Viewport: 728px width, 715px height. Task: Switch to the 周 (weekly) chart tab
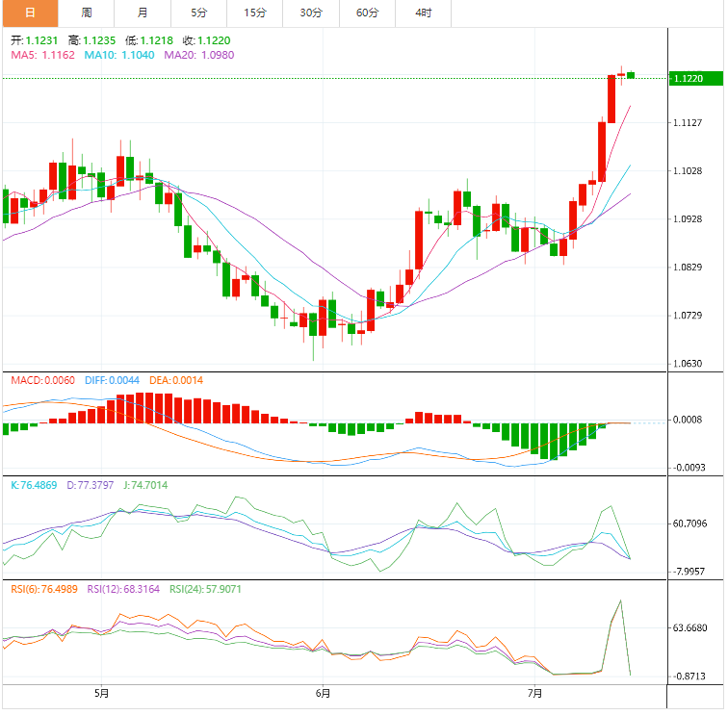87,13
